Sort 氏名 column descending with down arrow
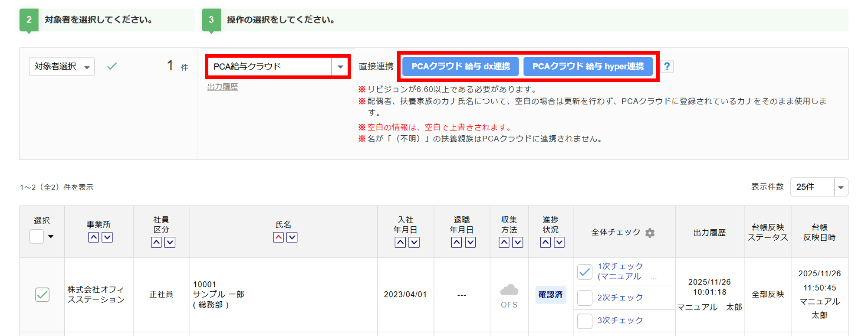 (292, 237)
